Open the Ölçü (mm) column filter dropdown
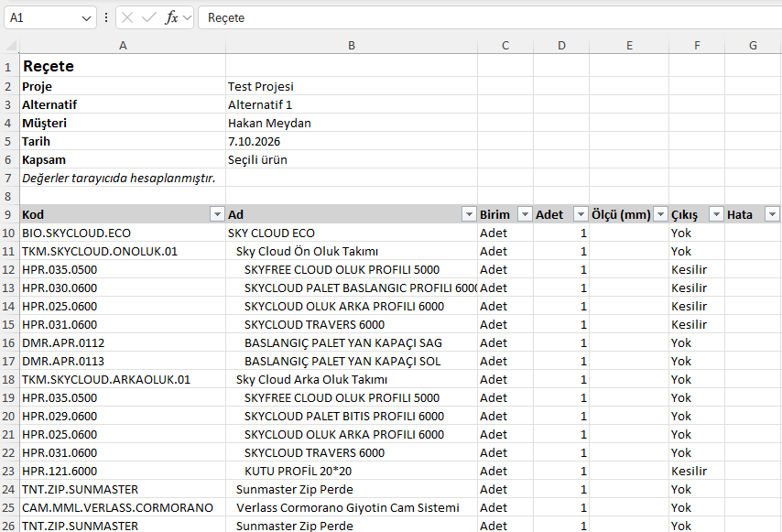Screen dimensions: 782x532 pyautogui.click(x=660, y=214)
